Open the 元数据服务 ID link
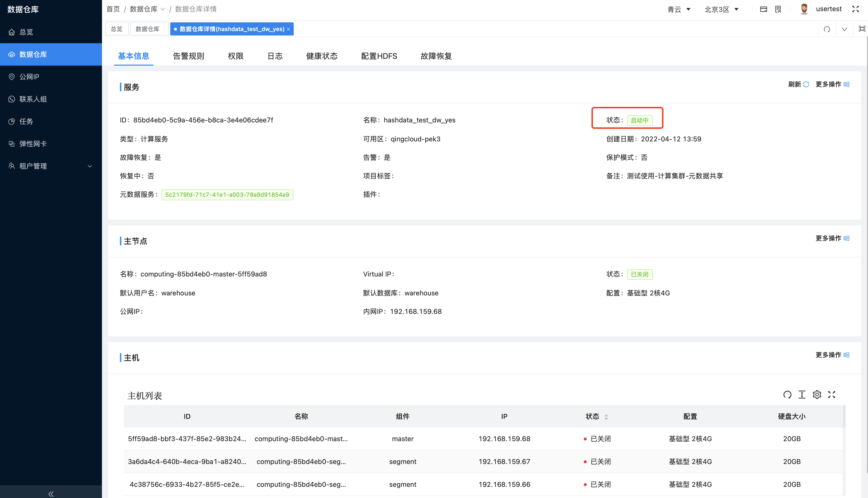This screenshot has width=868, height=498. tap(227, 194)
